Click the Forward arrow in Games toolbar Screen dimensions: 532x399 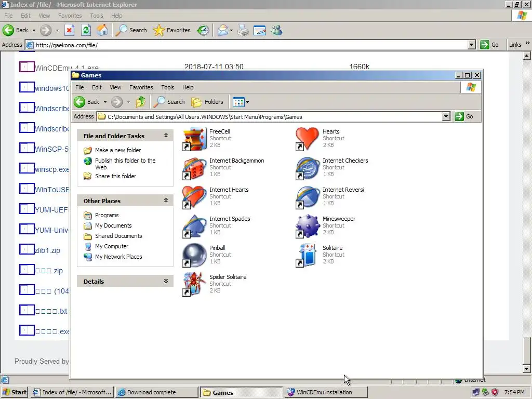click(x=117, y=102)
